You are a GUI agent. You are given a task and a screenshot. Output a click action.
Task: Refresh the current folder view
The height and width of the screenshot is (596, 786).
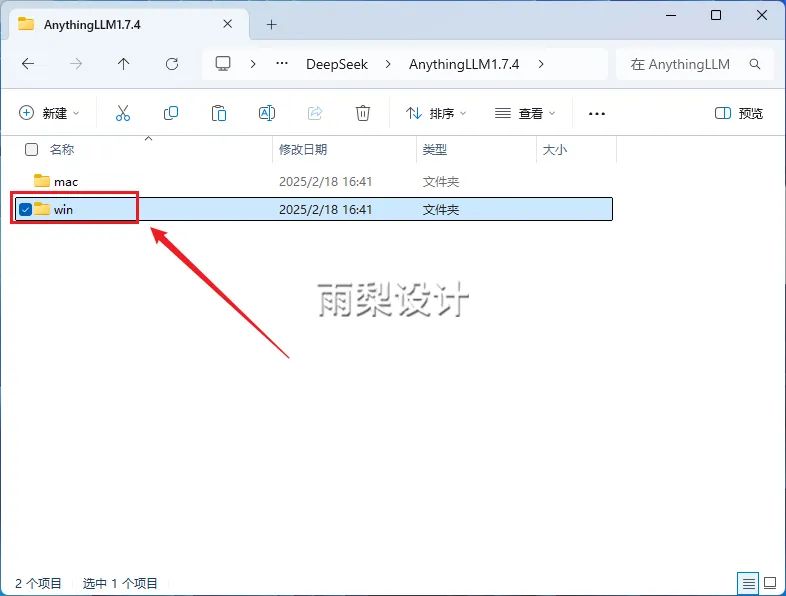(x=172, y=64)
